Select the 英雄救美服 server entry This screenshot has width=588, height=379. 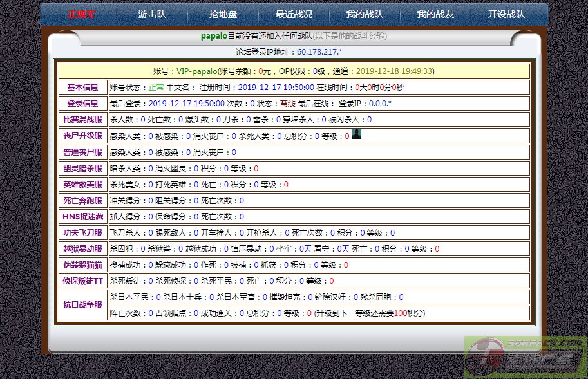point(82,184)
